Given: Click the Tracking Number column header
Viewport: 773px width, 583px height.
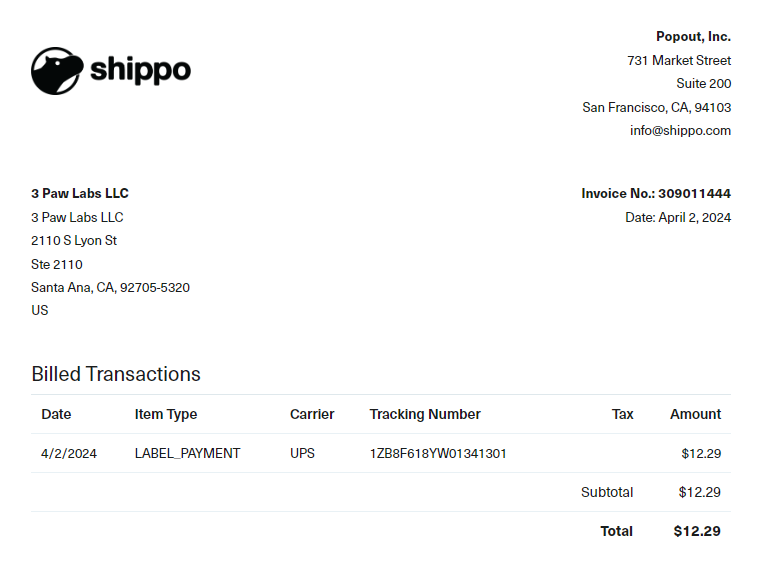Looking at the screenshot, I should [425, 414].
